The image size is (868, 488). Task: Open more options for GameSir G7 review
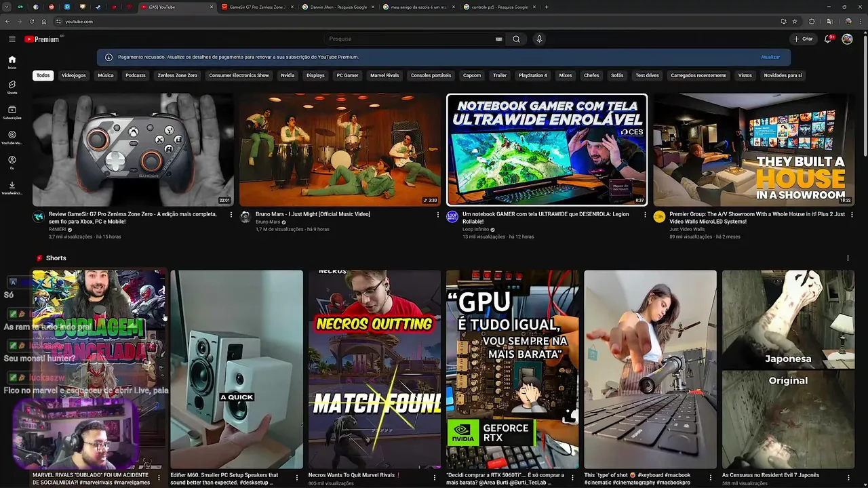[231, 215]
